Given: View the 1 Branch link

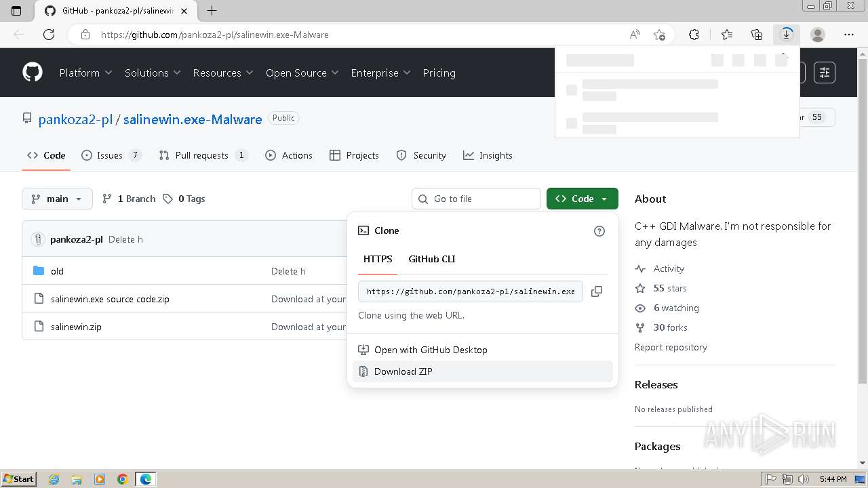Looking at the screenshot, I should pos(129,199).
